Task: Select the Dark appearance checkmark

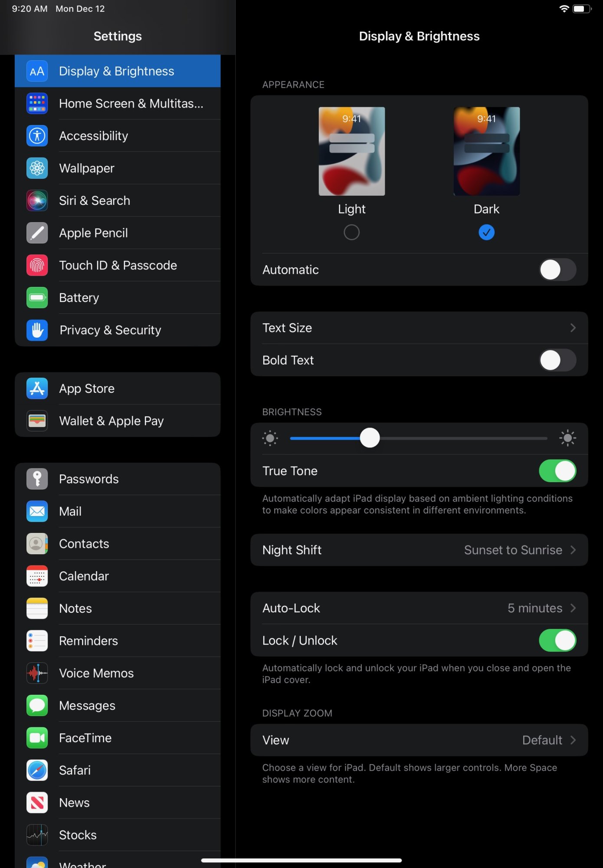Action: (x=486, y=232)
